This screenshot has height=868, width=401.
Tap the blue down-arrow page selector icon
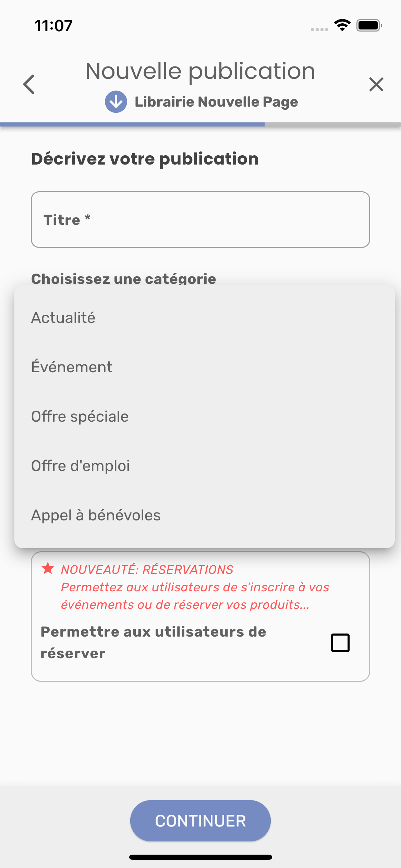pos(116,102)
